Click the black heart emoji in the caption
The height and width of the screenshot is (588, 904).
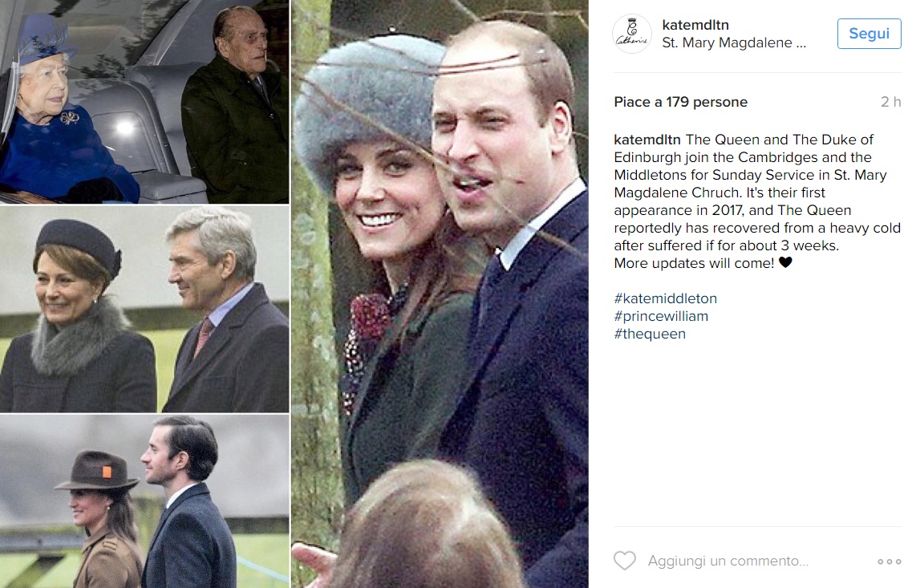click(x=785, y=262)
